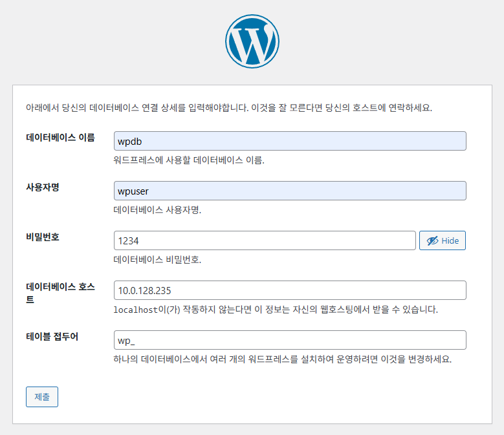The width and height of the screenshot is (504, 435).
Task: Focus the database name field containing wpdb
Action: pyautogui.click(x=290, y=141)
